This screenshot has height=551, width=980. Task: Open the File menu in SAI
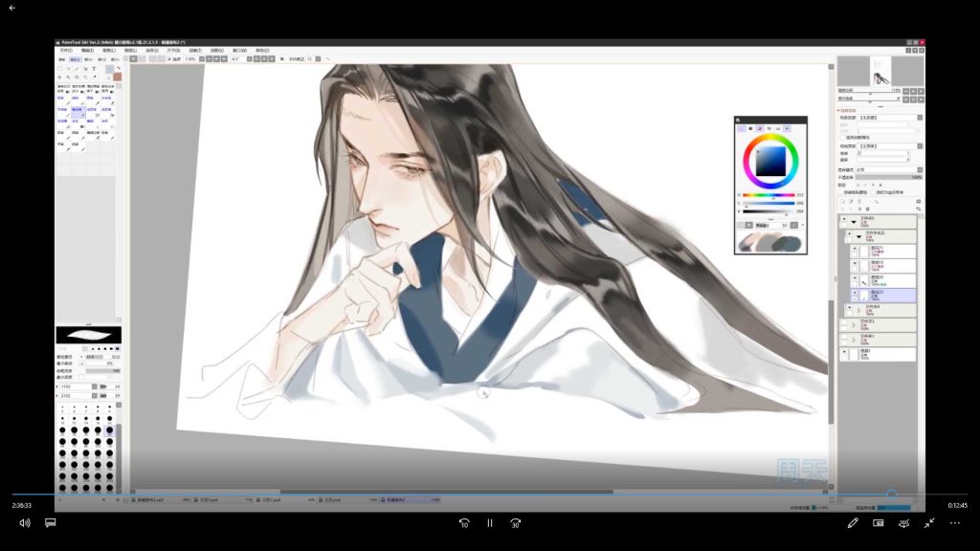coord(66,51)
